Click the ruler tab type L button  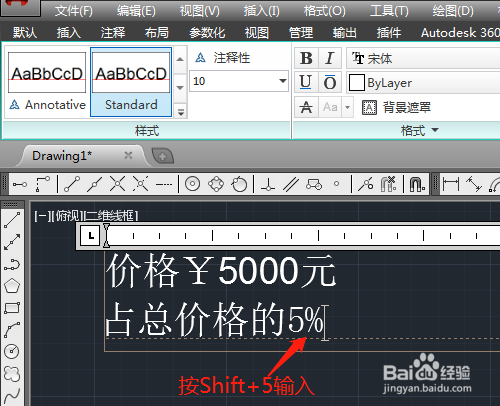(x=90, y=236)
